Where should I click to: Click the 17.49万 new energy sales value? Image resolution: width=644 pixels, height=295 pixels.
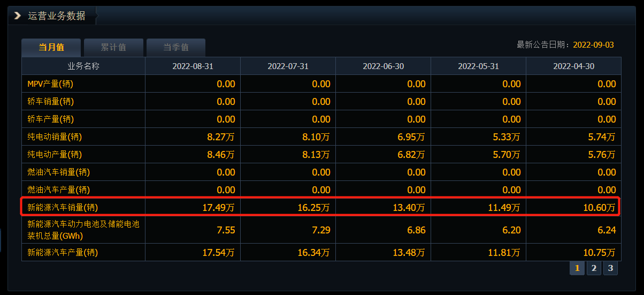point(219,208)
